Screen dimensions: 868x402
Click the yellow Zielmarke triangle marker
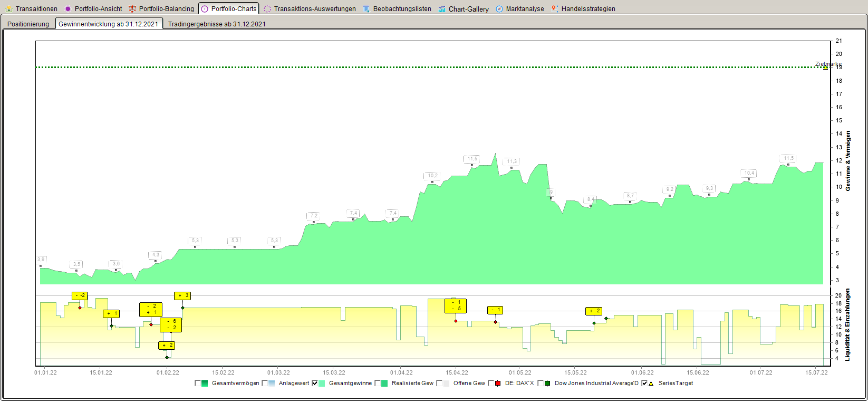coord(825,68)
